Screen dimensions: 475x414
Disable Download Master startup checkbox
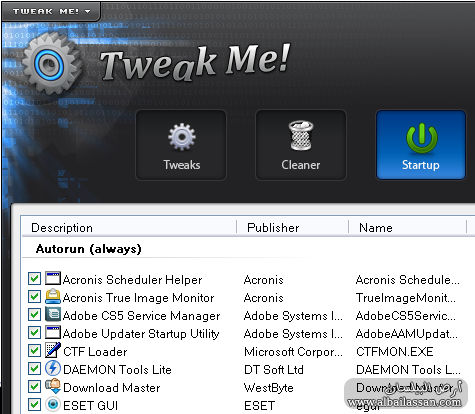(x=34, y=386)
